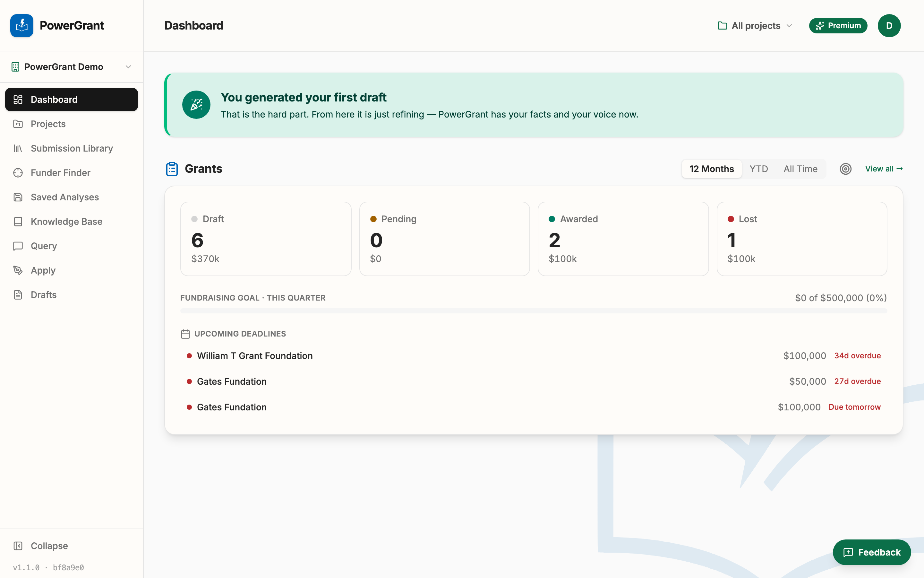Open the All projects dropdown
The image size is (924, 578).
(x=755, y=26)
